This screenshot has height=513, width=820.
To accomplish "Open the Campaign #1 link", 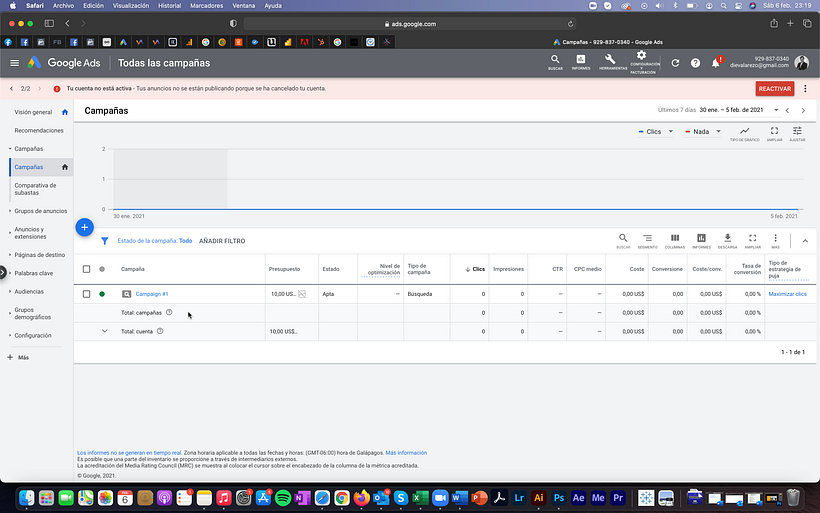I will pos(152,294).
